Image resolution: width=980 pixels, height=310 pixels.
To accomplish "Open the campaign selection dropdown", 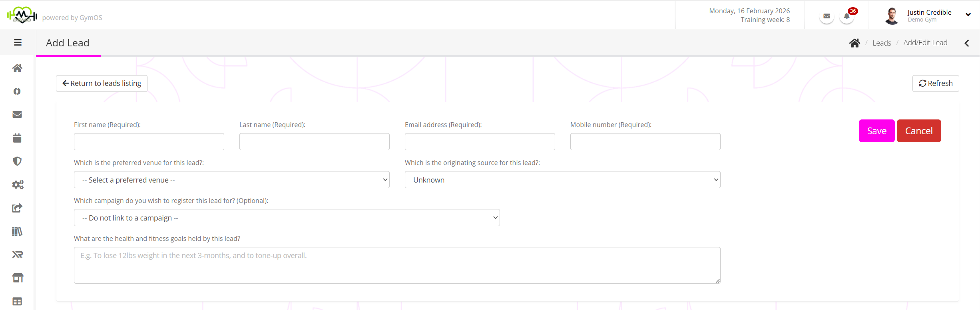I will pos(287,218).
